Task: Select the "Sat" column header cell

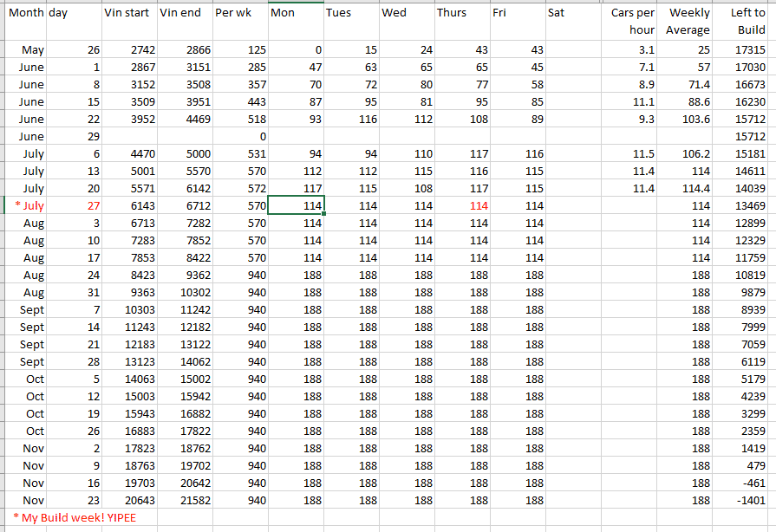Action: pyautogui.click(x=572, y=14)
